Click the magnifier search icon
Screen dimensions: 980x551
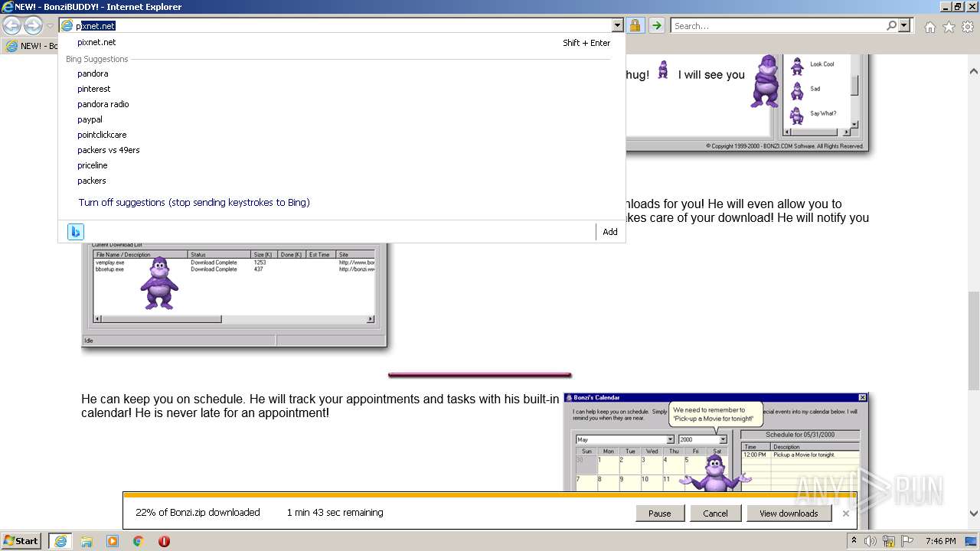[x=891, y=25]
